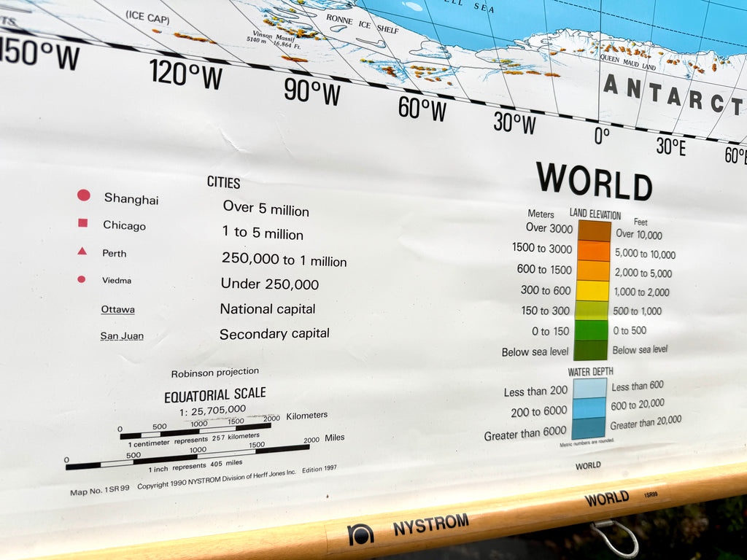747x560 pixels.
Task: Click the 30°E longitude label
Action: tap(671, 146)
